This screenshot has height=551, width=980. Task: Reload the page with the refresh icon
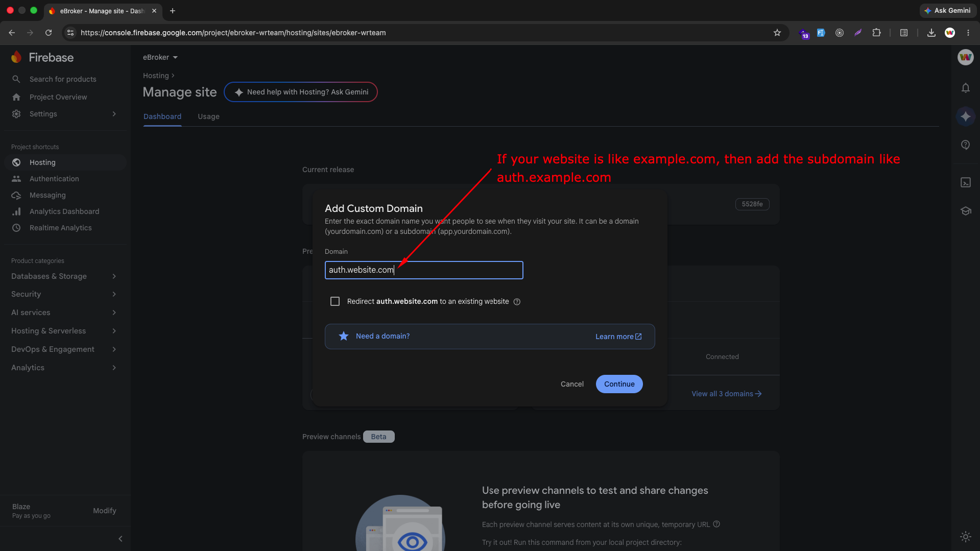49,33
